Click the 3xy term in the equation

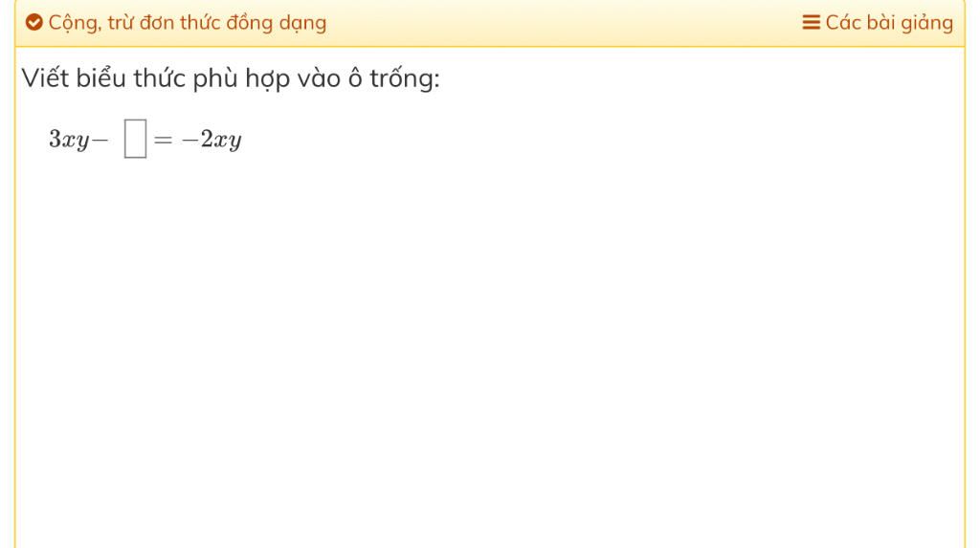tap(69, 140)
